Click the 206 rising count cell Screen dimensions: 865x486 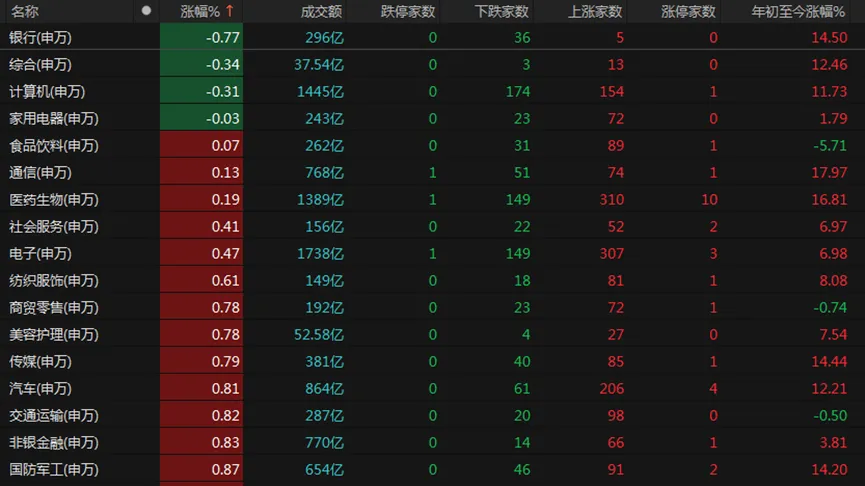612,389
